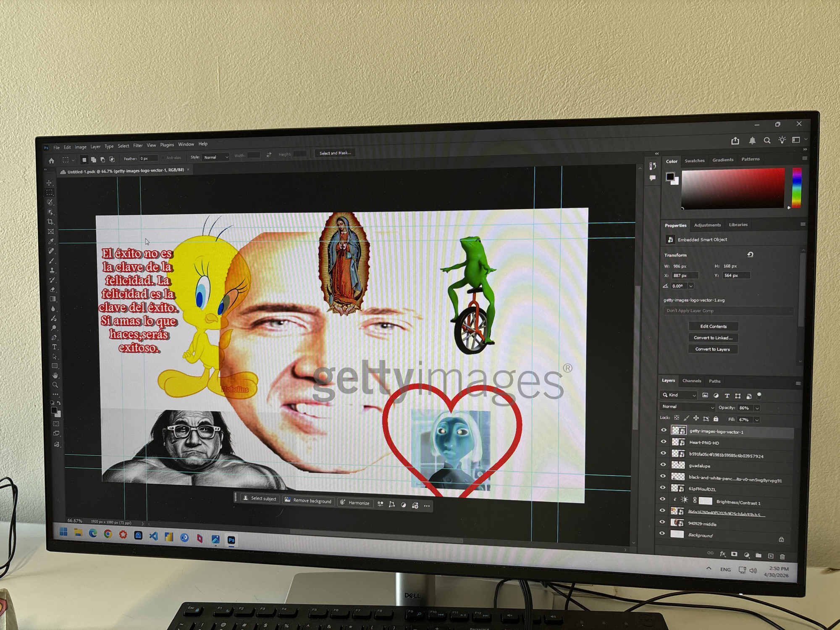Screen dimensions: 840x630
Task: Select the Path Selection tool
Action: pos(55,357)
